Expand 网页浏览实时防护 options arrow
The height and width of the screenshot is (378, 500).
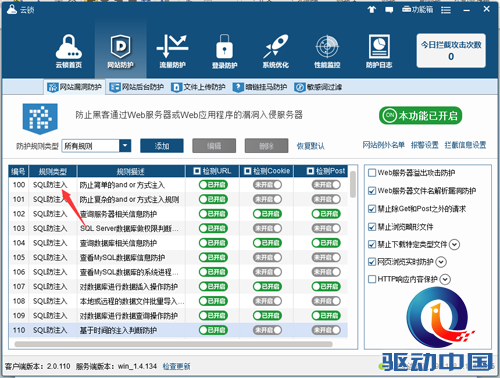(x=441, y=262)
